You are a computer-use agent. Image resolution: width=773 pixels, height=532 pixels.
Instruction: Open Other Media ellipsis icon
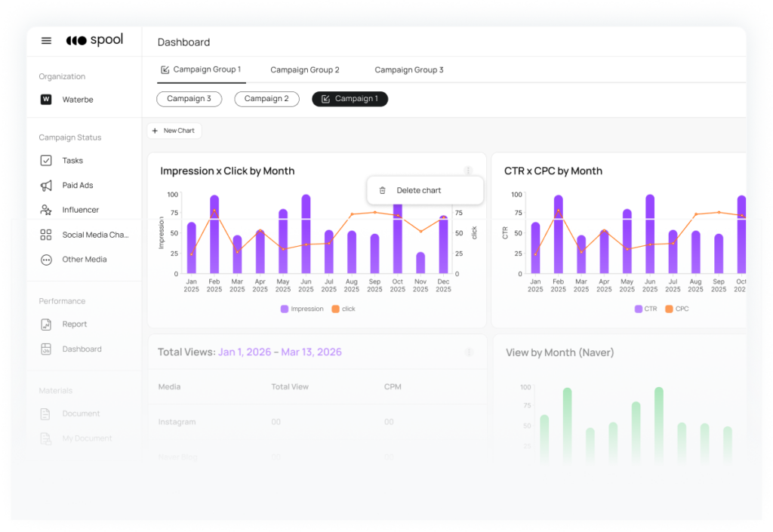[x=46, y=260]
